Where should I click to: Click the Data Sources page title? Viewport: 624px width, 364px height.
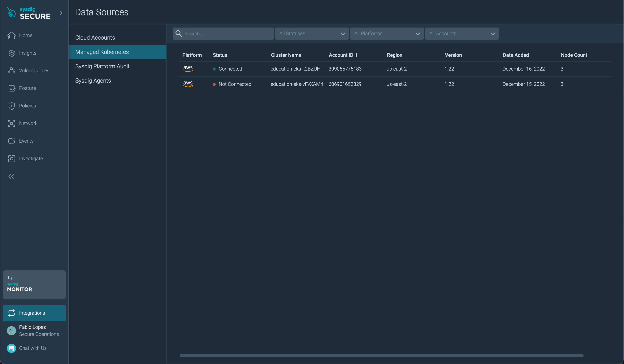click(102, 12)
